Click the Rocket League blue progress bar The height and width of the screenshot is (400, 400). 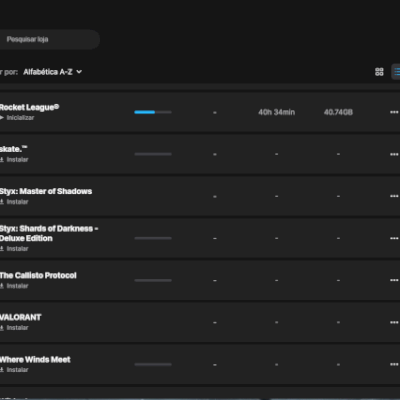(x=153, y=112)
